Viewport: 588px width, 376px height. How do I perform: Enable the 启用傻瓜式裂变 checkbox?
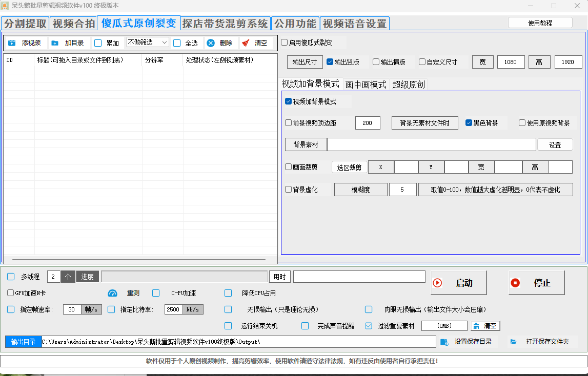pos(285,43)
